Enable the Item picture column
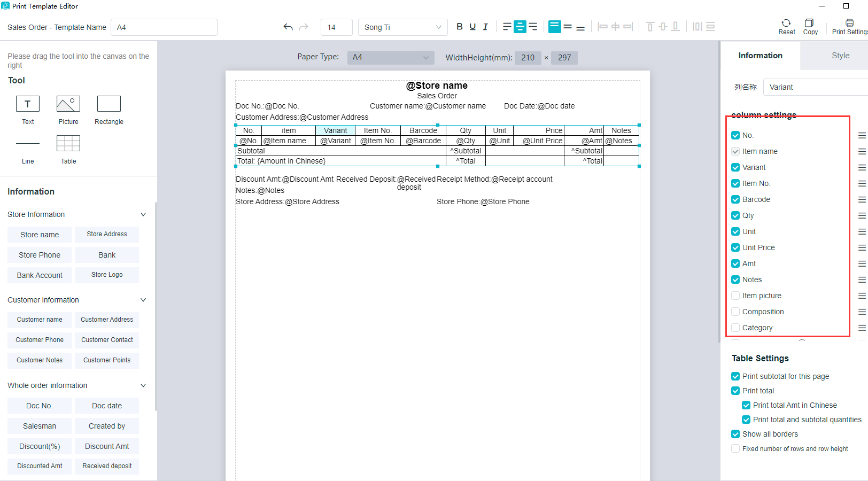This screenshot has width=868, height=481. (x=735, y=296)
